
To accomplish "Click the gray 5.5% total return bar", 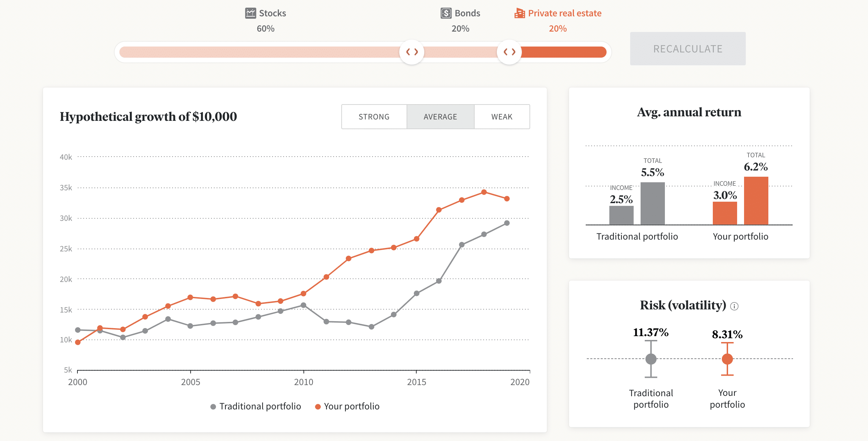I will pos(653,203).
